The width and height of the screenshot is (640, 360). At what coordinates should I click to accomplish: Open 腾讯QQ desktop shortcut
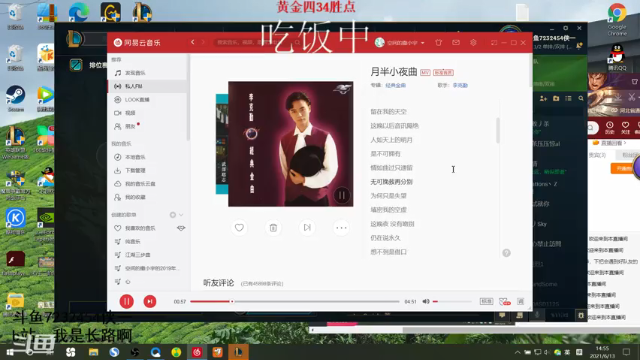coord(617,58)
